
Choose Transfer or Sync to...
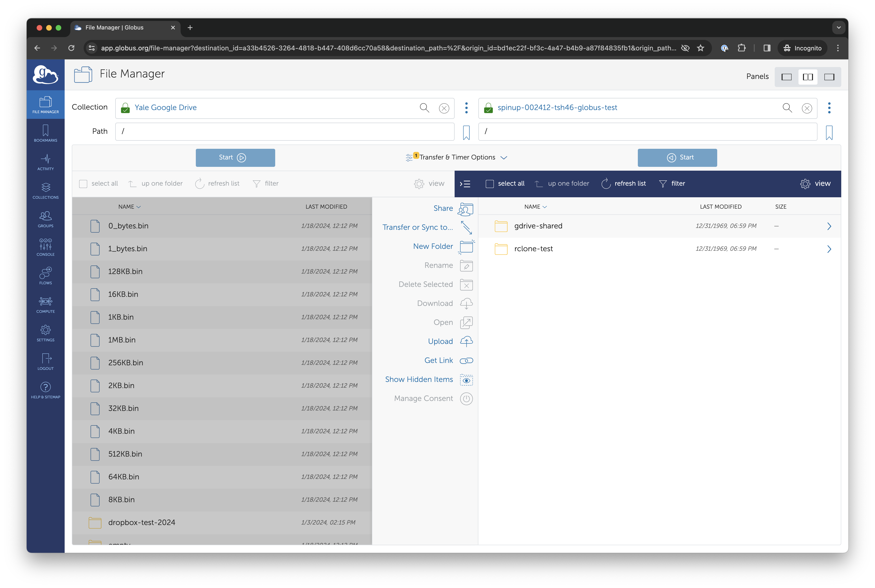427,228
